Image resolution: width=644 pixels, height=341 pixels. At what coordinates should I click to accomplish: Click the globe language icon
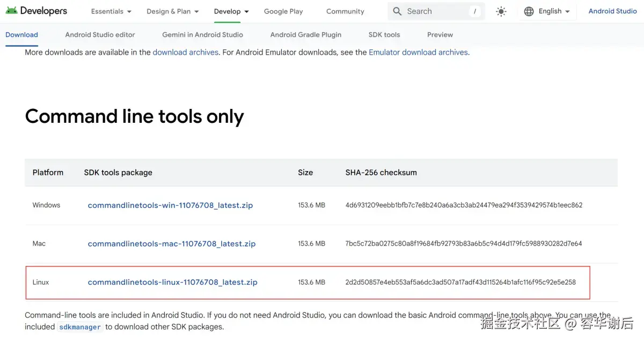(529, 11)
